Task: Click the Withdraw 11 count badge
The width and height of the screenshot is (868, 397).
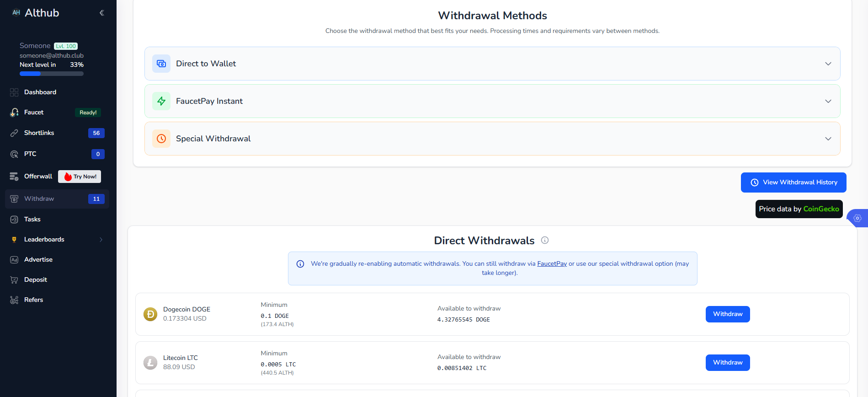Action: 96,199
